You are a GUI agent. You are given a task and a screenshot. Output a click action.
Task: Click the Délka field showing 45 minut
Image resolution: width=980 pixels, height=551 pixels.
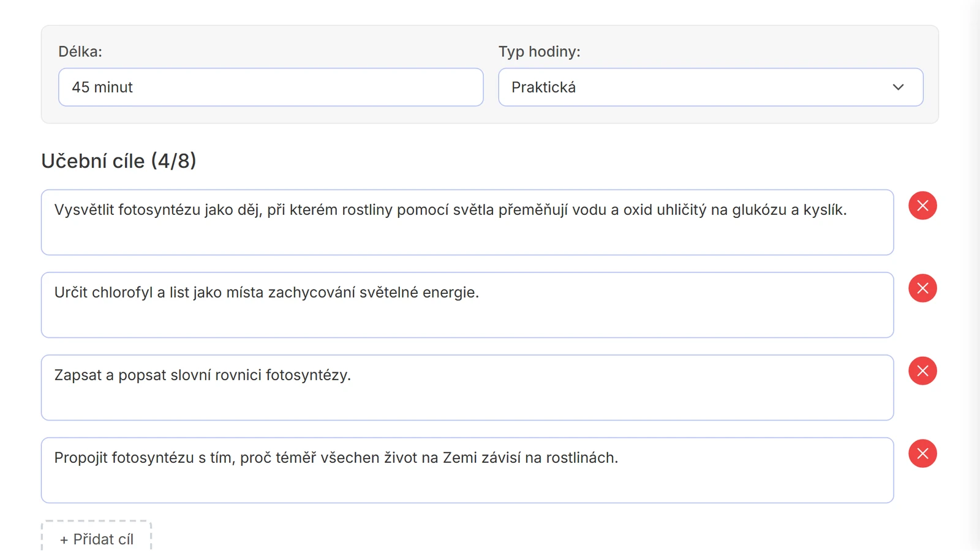271,87
